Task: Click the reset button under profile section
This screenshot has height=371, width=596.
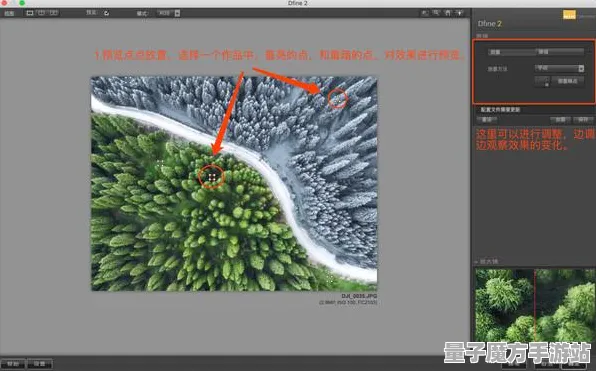Action: tap(487, 120)
